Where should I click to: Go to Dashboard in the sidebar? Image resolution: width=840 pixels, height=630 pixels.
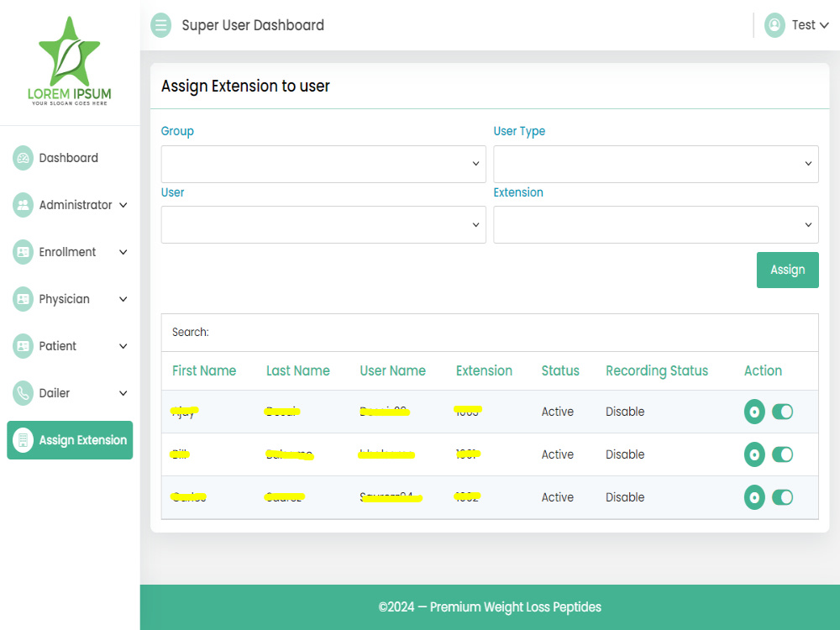point(69,158)
